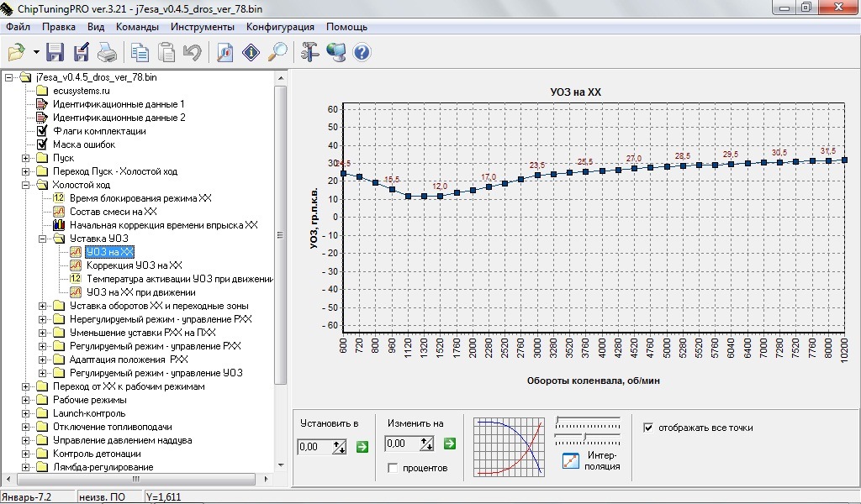Open the recent files dropdown arrow beside Open
This screenshot has height=504, width=861.
pos(36,52)
